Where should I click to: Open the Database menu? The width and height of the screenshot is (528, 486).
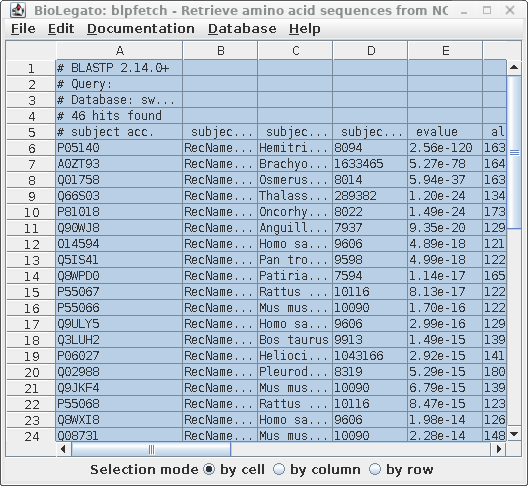pyautogui.click(x=242, y=29)
